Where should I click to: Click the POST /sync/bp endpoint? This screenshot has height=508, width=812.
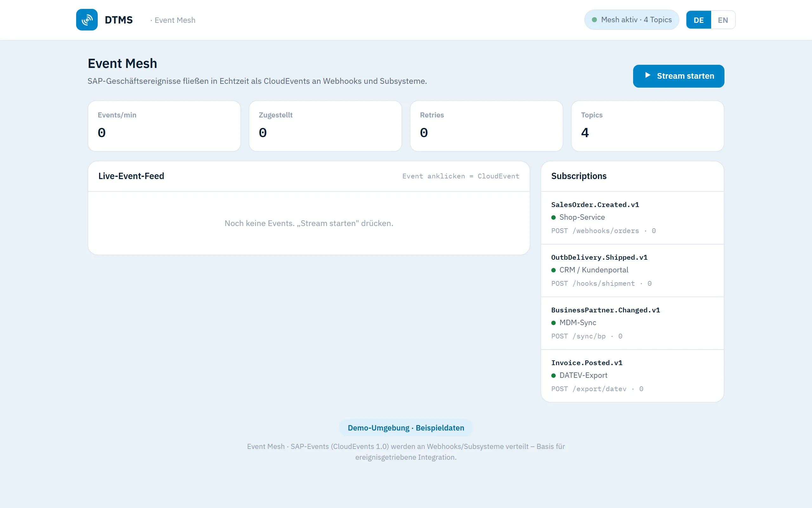[x=579, y=336]
